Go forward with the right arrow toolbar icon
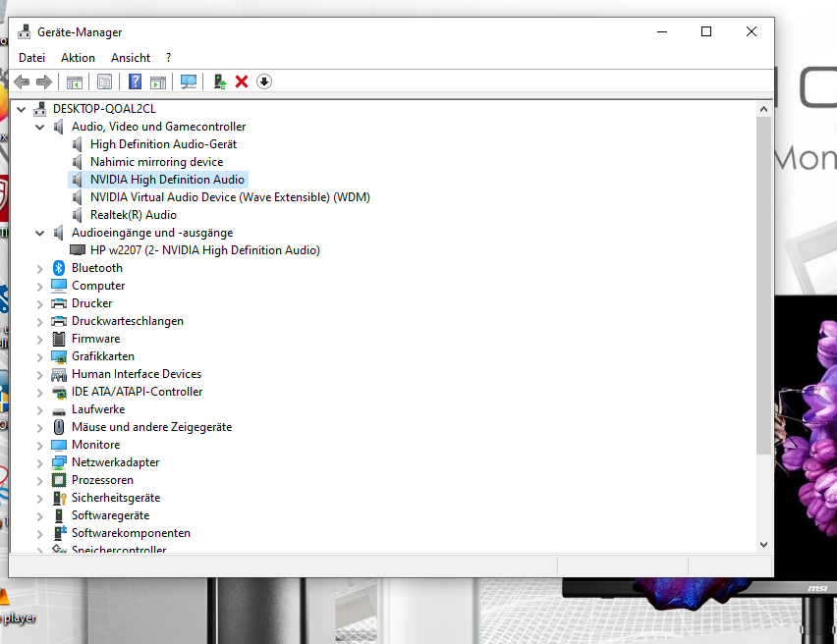 (x=44, y=81)
